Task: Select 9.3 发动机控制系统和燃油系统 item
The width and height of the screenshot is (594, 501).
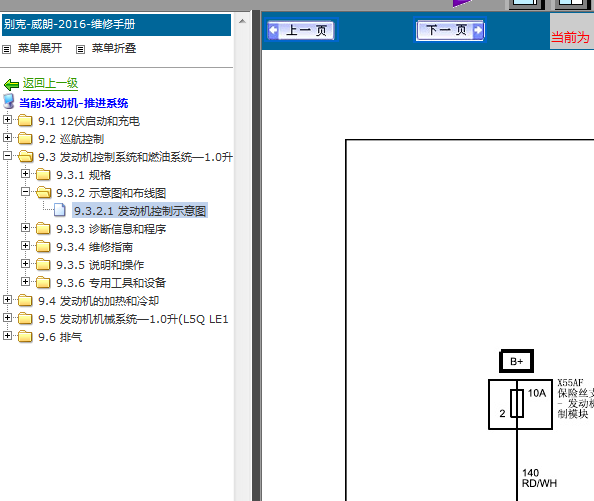Action: (135, 157)
